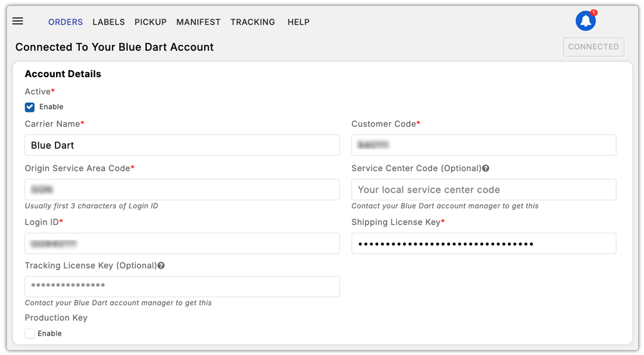Viewport: 644px width, 355px height.
Task: Click the Origin Service Area Code field
Action: click(182, 189)
